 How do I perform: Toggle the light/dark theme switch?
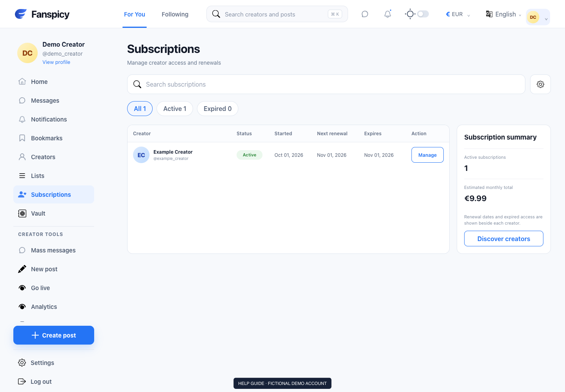[x=423, y=14]
